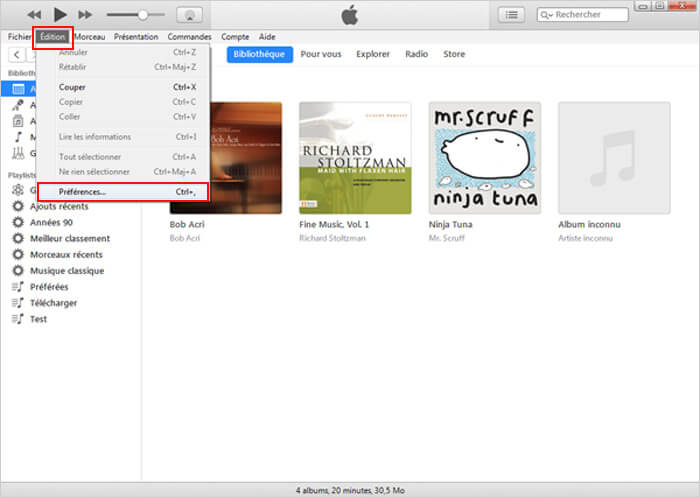
Task: Open the Aide menu
Action: (x=267, y=37)
